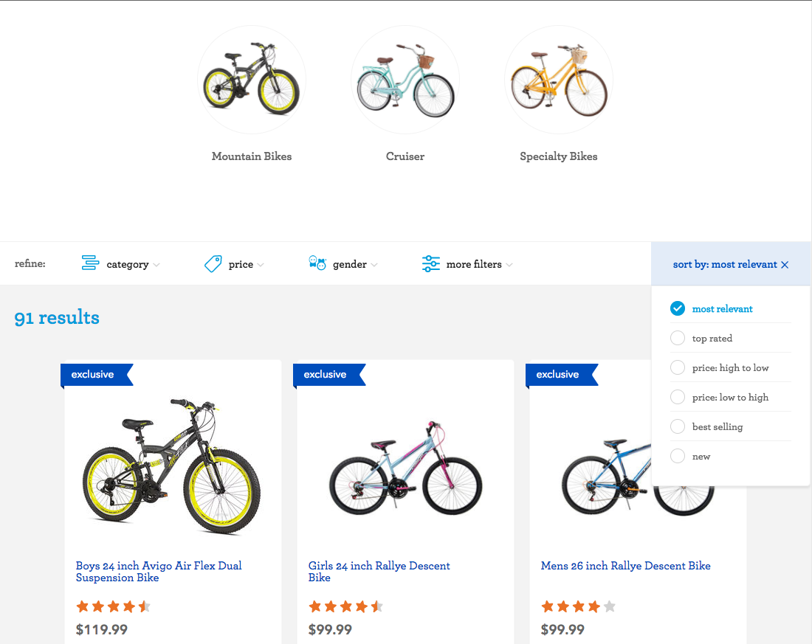812x644 pixels.
Task: Click the Avigo Air Flex star rating
Action: 113,607
